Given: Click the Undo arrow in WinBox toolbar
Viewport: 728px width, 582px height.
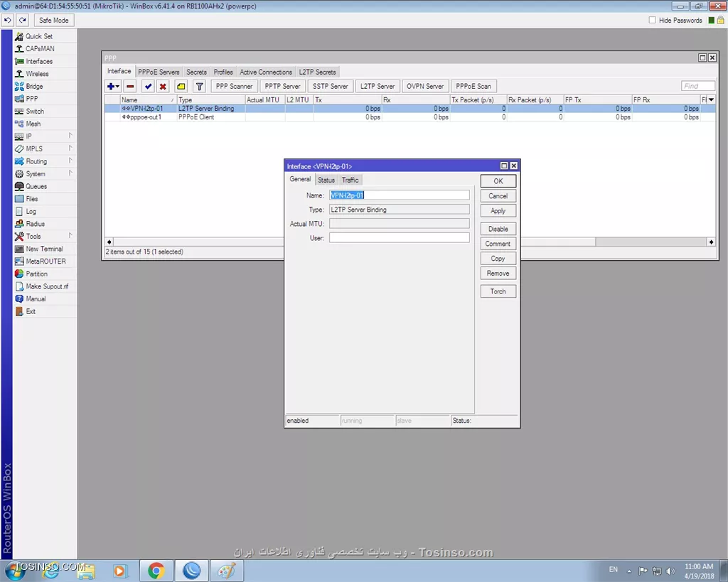Looking at the screenshot, I should pos(8,21).
